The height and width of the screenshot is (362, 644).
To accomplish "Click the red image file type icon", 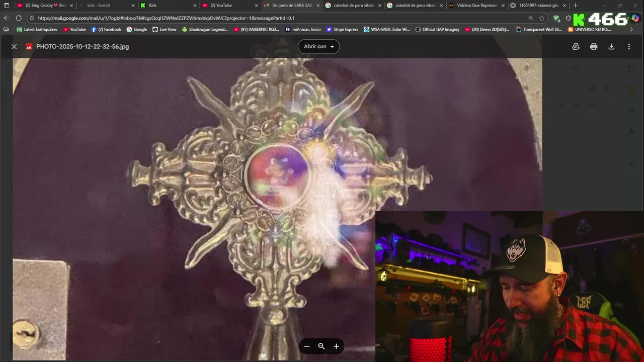I will click(29, 46).
